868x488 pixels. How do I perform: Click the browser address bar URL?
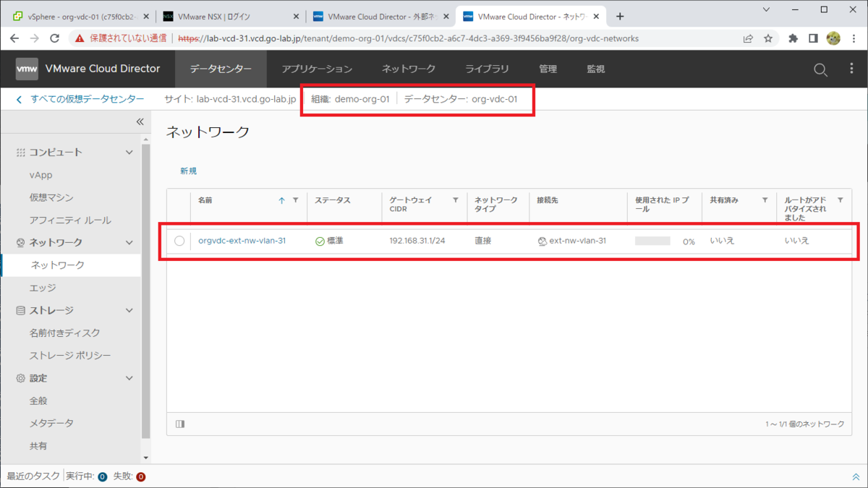click(408, 38)
